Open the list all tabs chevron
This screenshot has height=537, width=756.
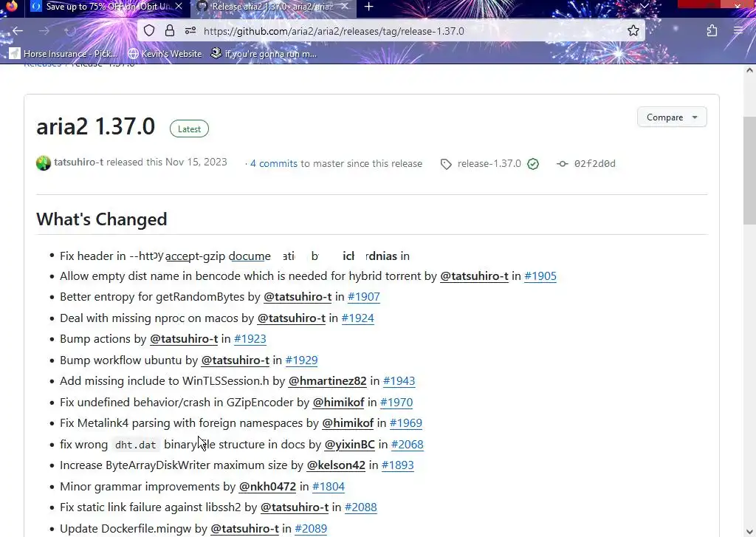[644, 6]
